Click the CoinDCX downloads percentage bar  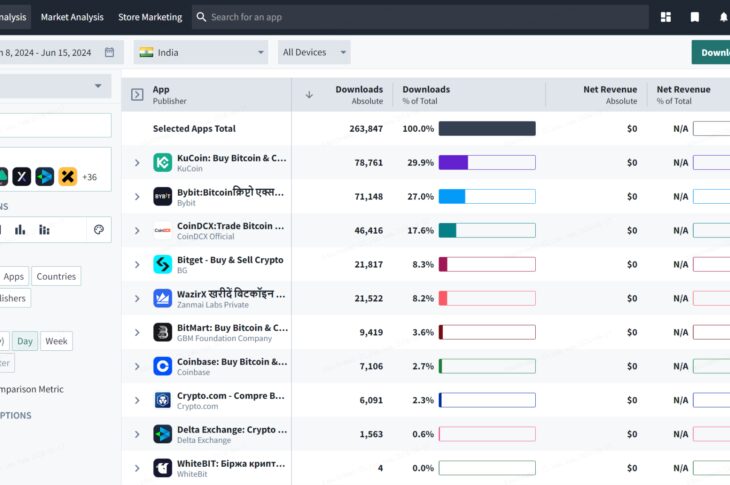486,231
